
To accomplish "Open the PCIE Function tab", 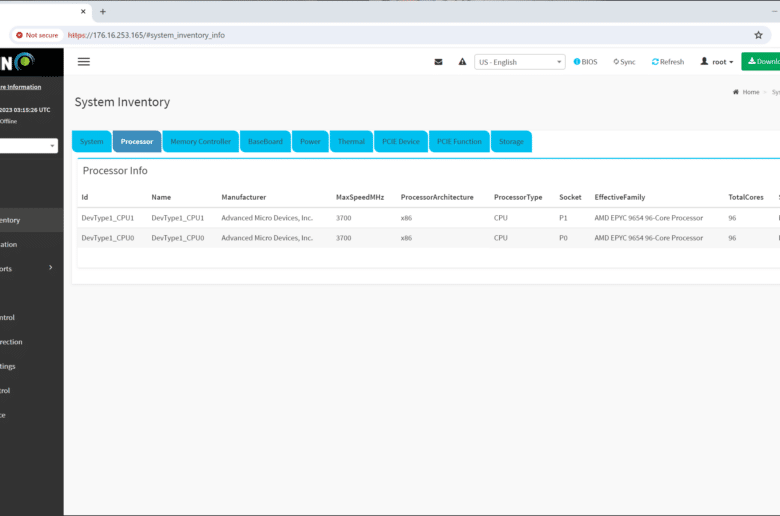I will 459,141.
